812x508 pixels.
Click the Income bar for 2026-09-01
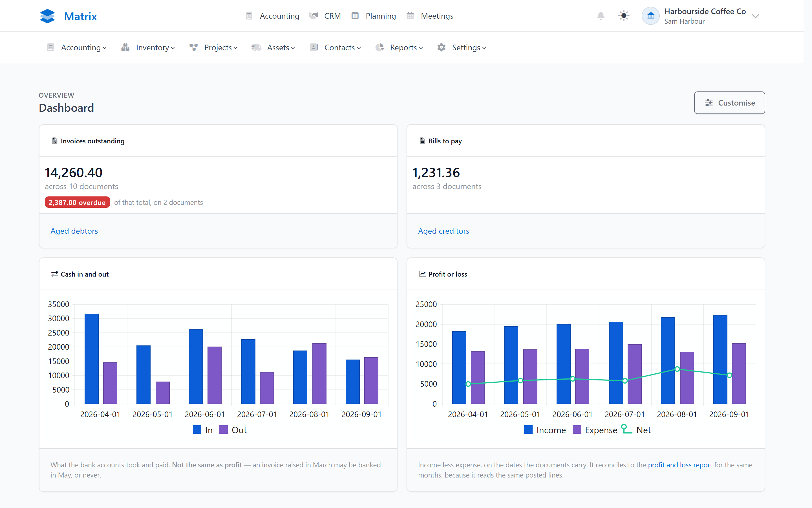click(720, 360)
